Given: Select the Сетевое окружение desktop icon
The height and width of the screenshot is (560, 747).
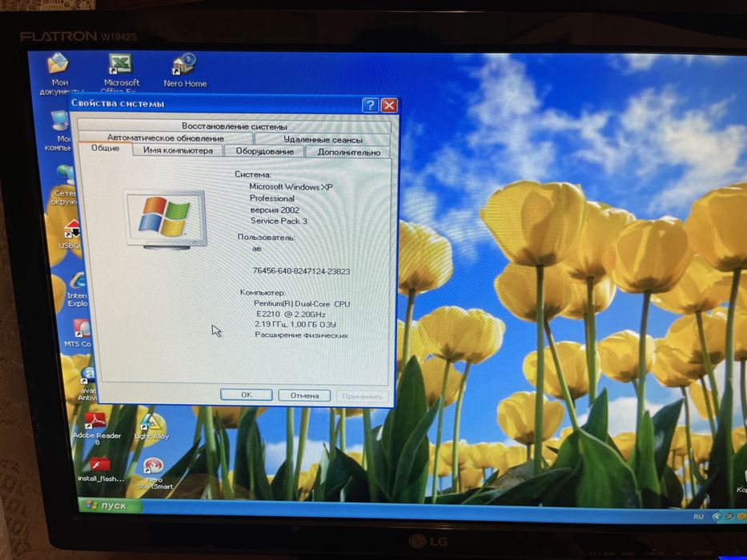Looking at the screenshot, I should (63, 184).
